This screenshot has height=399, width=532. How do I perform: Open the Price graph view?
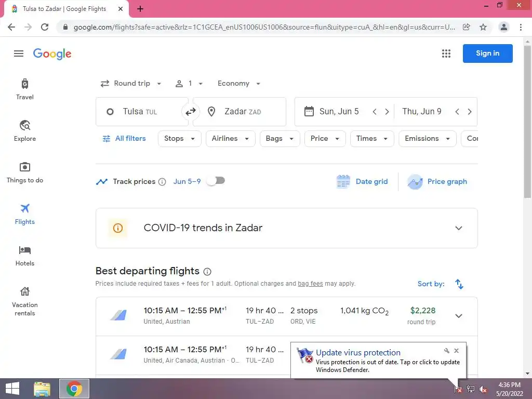pyautogui.click(x=437, y=181)
